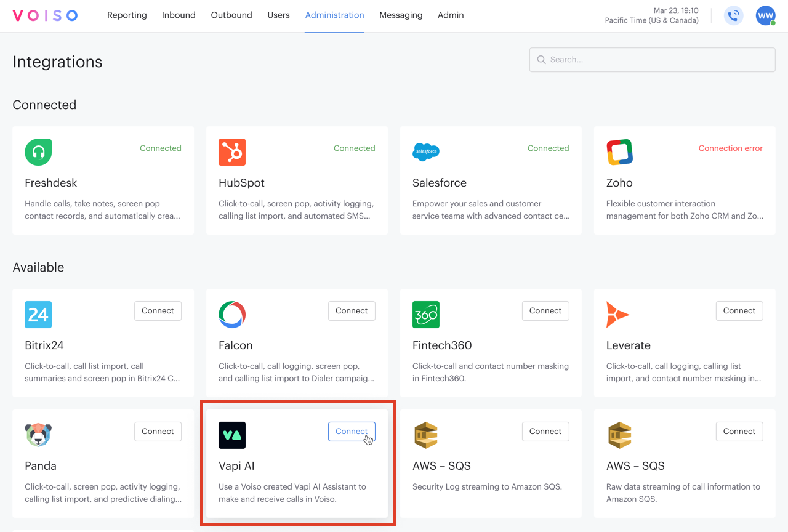Click the Freshdesk integration icon

pos(38,152)
